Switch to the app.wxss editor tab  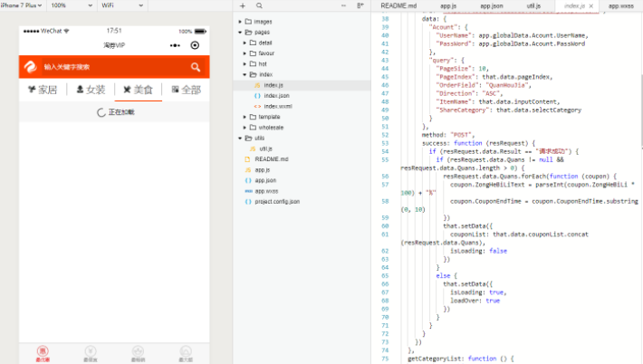[621, 5]
